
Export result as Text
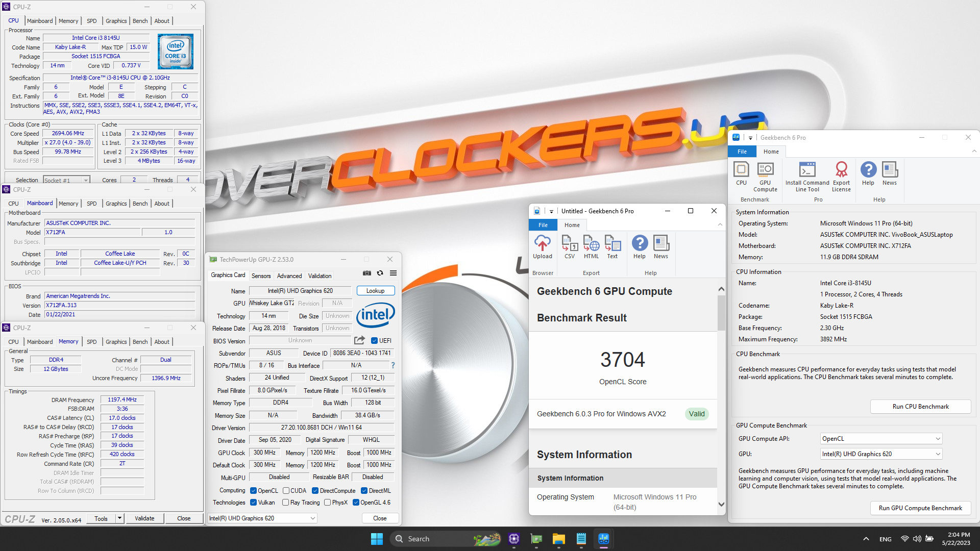point(612,247)
